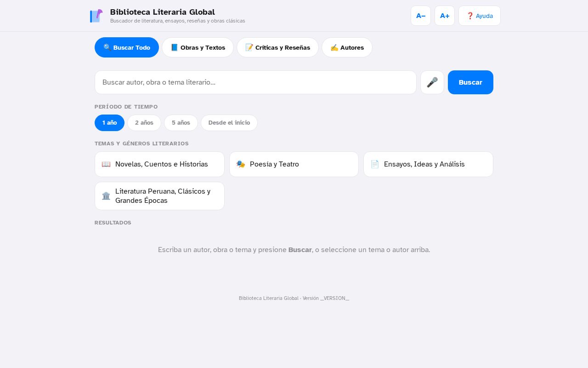Click the footer version text
This screenshot has width=588, height=368.
[294, 298]
